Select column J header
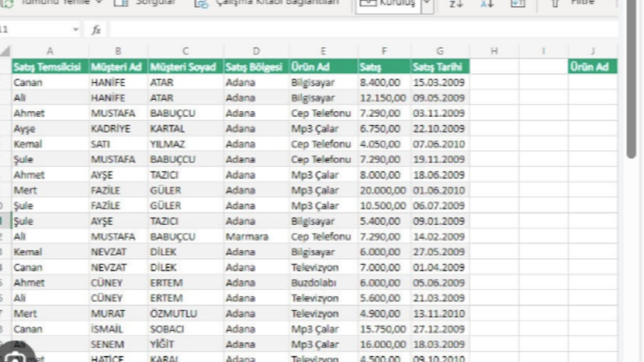The image size is (644, 362). click(593, 51)
